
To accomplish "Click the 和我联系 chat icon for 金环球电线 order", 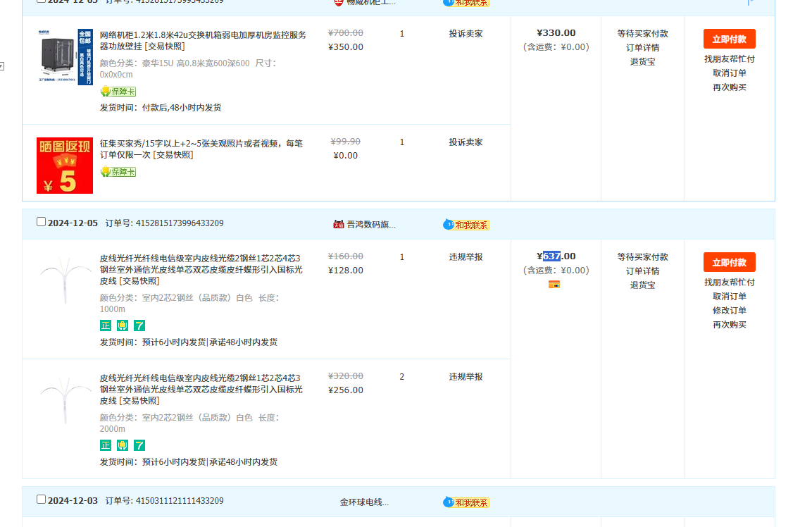I will point(466,502).
